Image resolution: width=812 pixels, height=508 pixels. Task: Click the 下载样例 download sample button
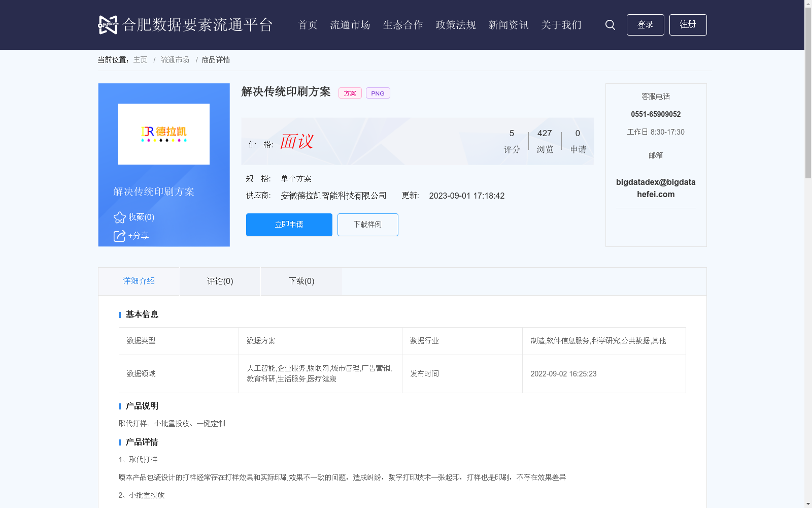(368, 225)
